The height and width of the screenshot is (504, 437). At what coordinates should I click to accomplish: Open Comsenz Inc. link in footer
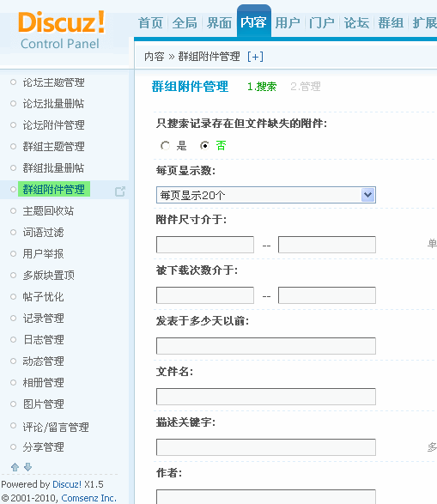tap(88, 498)
